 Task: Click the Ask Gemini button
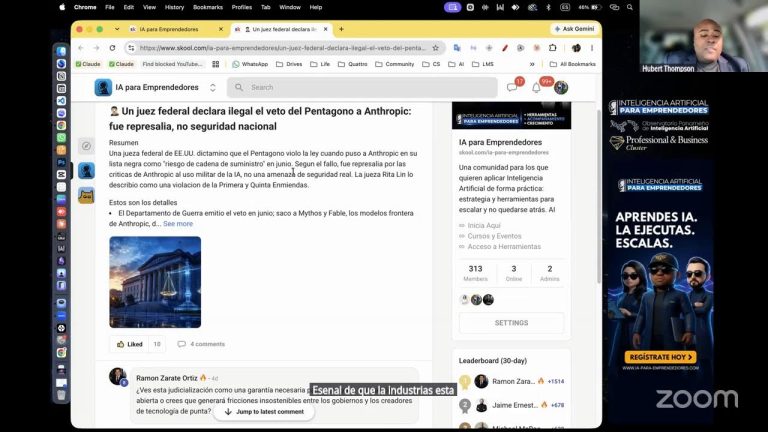575,29
